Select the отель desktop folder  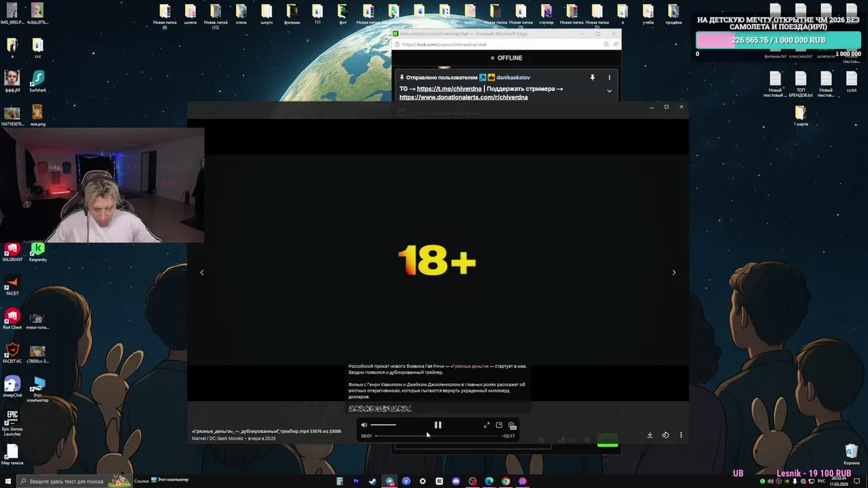(241, 15)
